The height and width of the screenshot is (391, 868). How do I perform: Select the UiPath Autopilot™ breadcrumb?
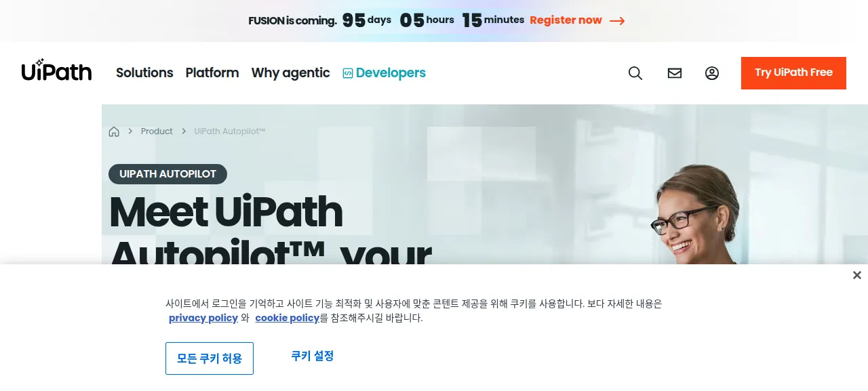[230, 131]
